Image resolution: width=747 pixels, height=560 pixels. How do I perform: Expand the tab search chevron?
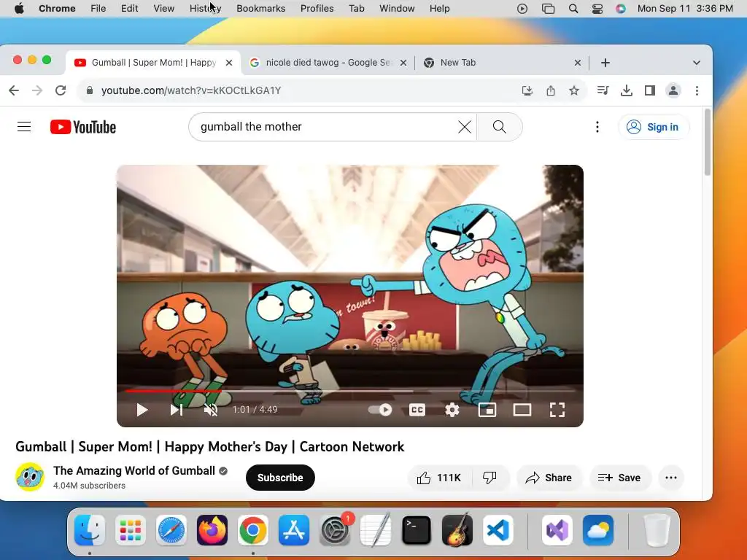(697, 63)
